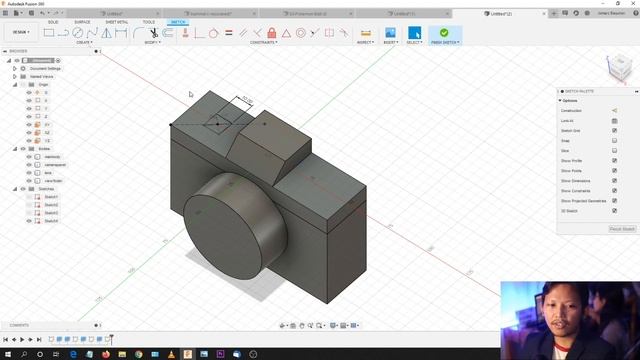Click the Measure ruler icon

point(366,33)
